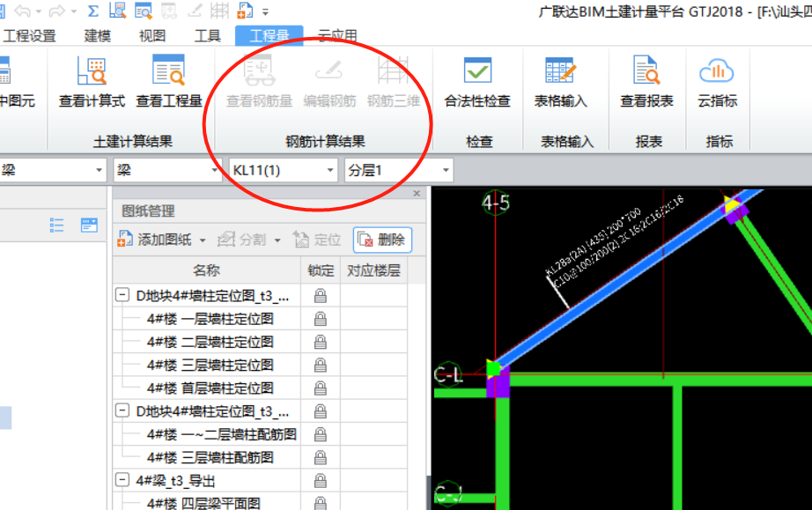The image size is (812, 510).
Task: Click the small rebar 3D grid icon in title bar
Action: [x=219, y=11]
